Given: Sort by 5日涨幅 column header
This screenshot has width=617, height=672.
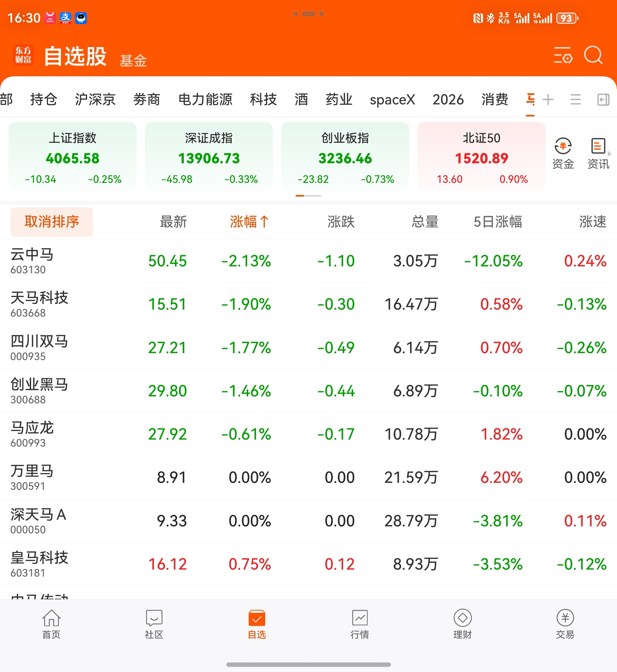Looking at the screenshot, I should pos(497,222).
